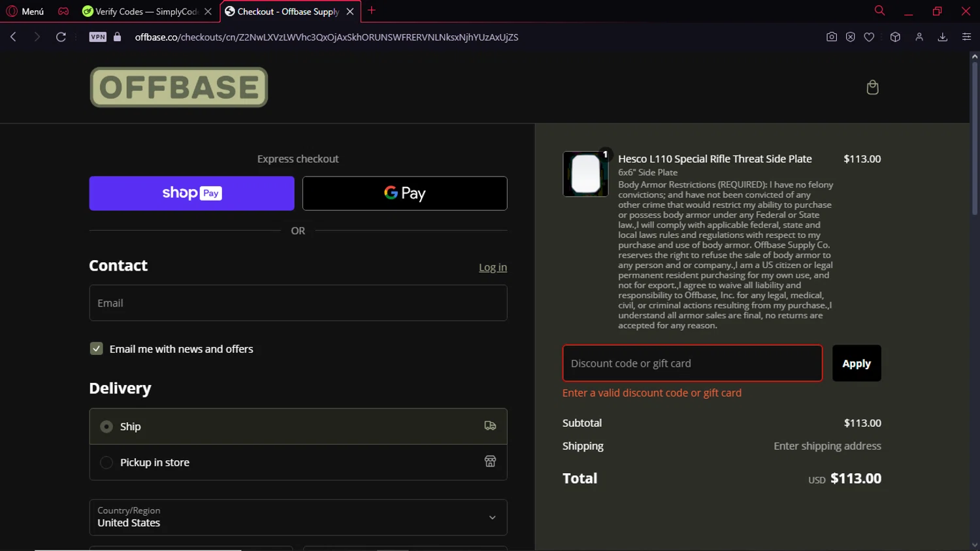This screenshot has width=980, height=551.
Task: Click the USD $113.00 total amount
Action: coord(845,478)
